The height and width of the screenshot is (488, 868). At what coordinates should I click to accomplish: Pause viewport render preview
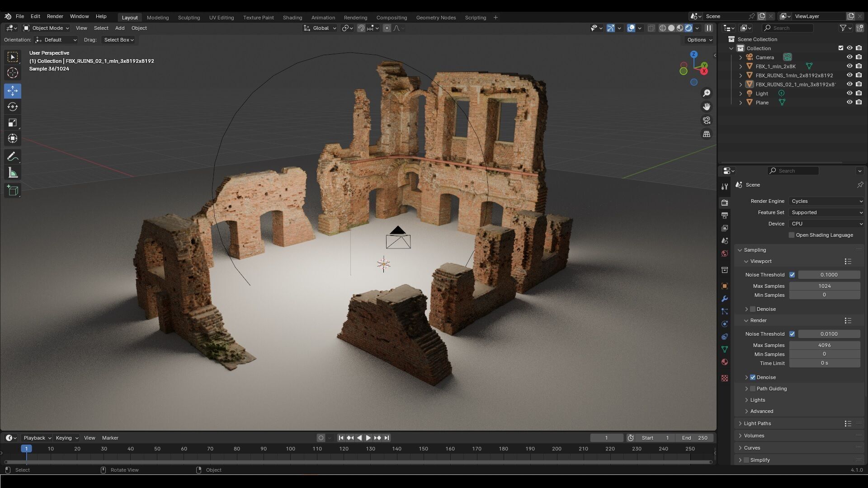709,28
